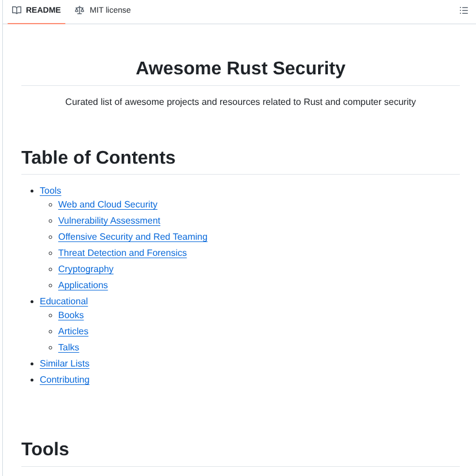476x476 pixels.
Task: Open the MIT license tab
Action: pyautogui.click(x=109, y=10)
